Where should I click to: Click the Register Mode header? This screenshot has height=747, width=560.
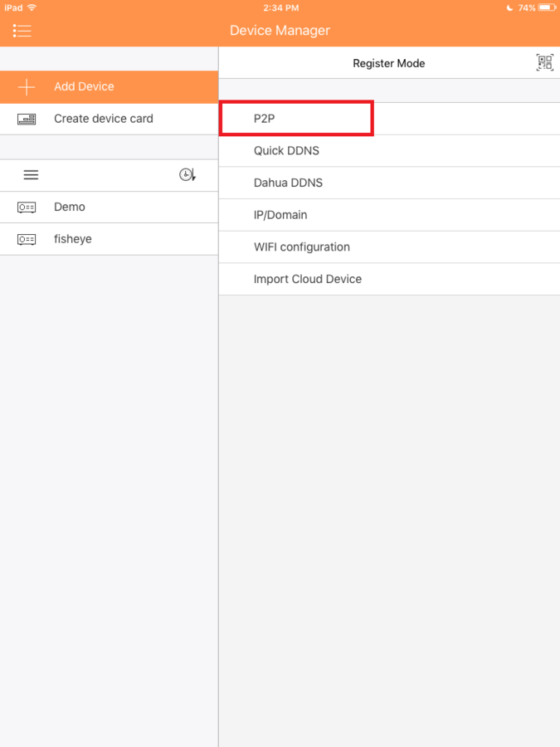click(x=388, y=63)
